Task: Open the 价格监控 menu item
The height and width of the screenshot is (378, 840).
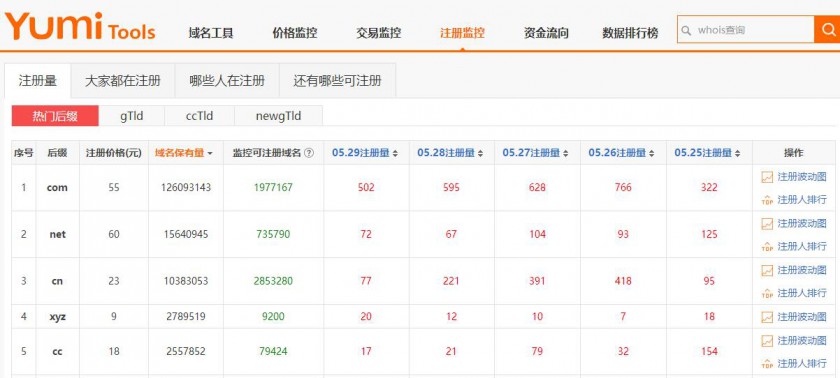Action: click(295, 33)
